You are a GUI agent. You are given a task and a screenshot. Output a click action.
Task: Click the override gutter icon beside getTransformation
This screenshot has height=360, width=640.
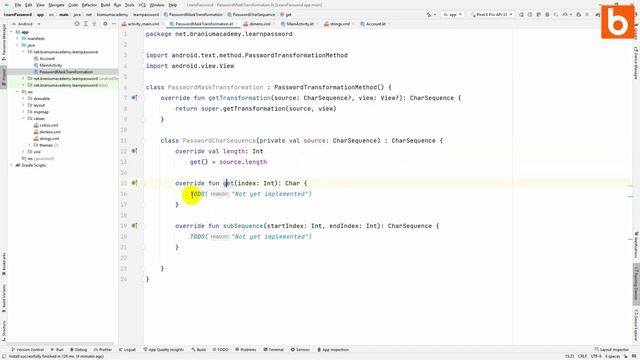pyautogui.click(x=134, y=98)
